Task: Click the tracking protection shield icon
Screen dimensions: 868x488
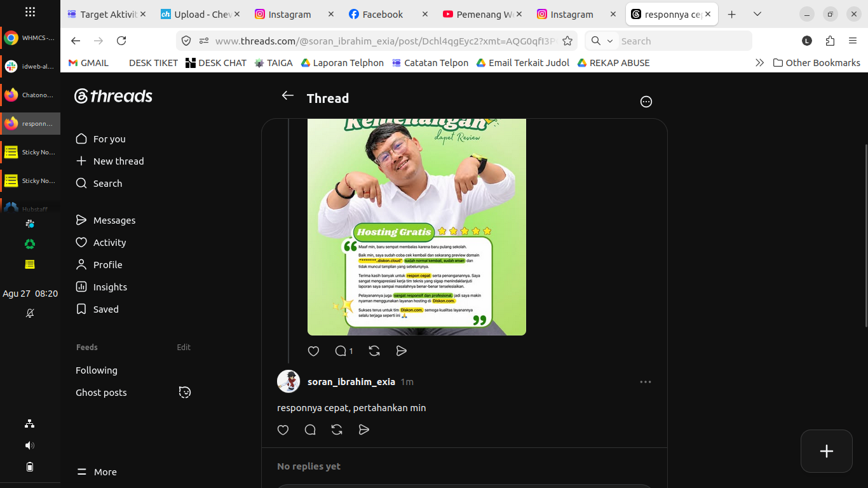Action: [x=186, y=41]
